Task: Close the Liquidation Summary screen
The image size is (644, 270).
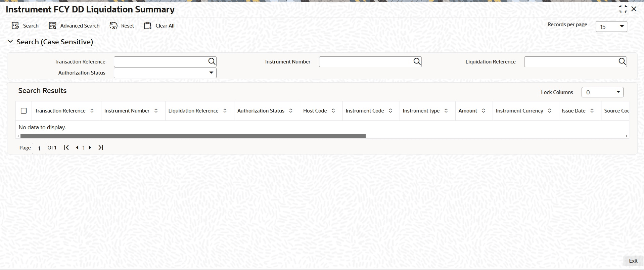Action: [x=634, y=9]
